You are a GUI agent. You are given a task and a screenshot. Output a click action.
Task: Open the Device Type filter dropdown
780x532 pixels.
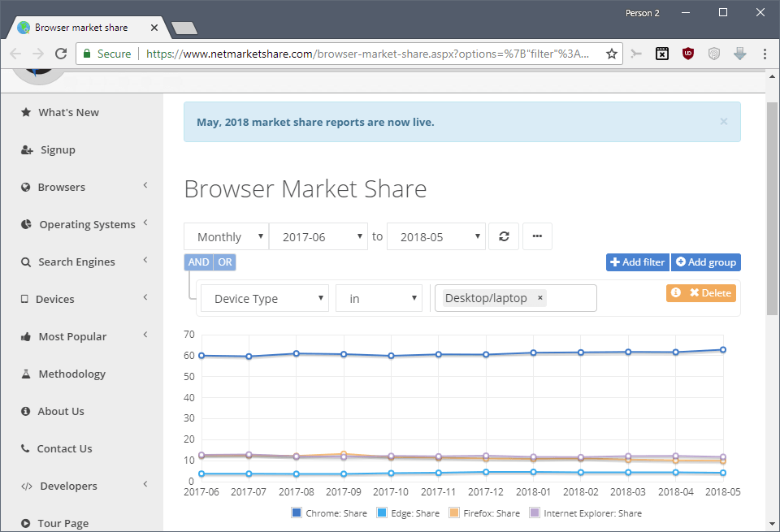pos(265,298)
